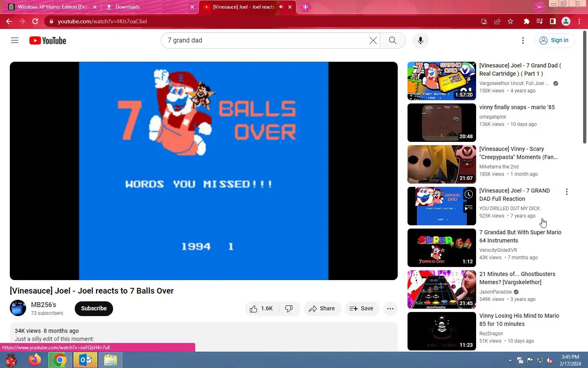Screen dimensions: 588x368
Task: Open action menu for 7 GRAND DAD Full Reaction
Action: click(x=567, y=192)
